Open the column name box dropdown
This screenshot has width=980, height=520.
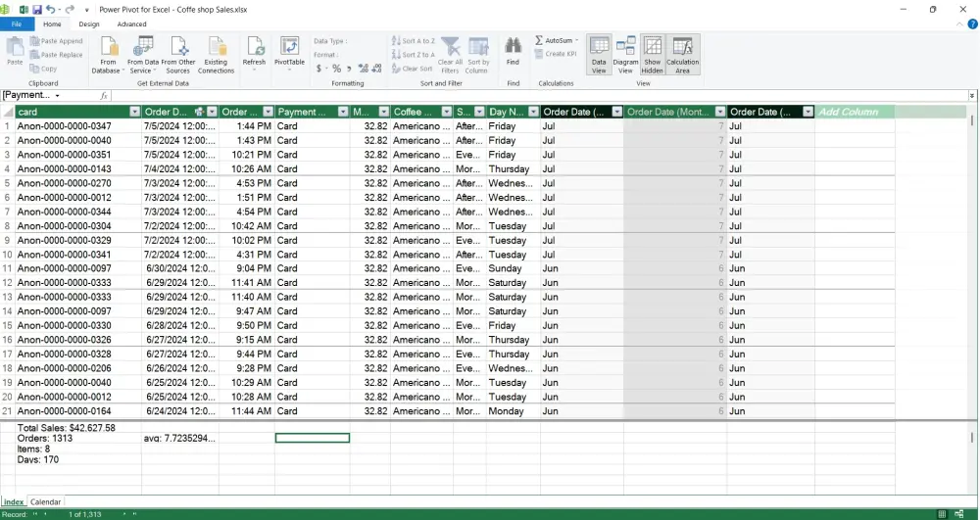pyautogui.click(x=58, y=96)
